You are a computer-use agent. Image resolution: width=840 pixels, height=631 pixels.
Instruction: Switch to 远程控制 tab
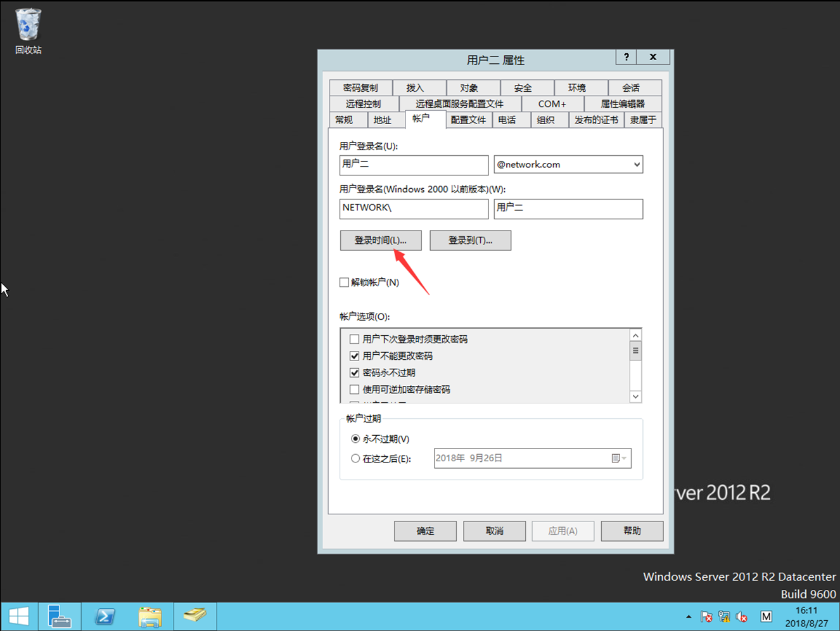coord(364,104)
